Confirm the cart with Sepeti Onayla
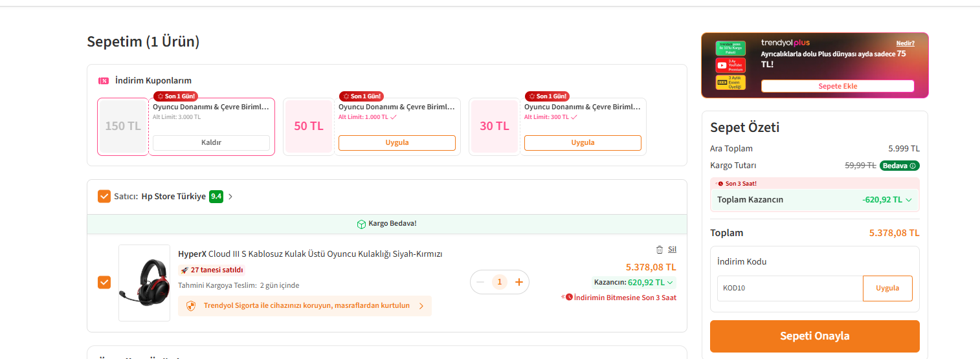The height and width of the screenshot is (359, 980). pyautogui.click(x=814, y=336)
